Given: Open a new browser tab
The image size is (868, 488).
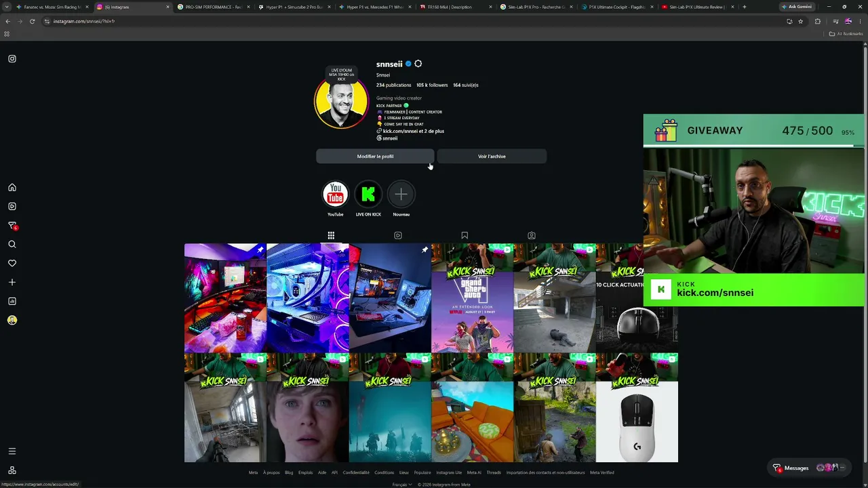Looking at the screenshot, I should [x=745, y=7].
